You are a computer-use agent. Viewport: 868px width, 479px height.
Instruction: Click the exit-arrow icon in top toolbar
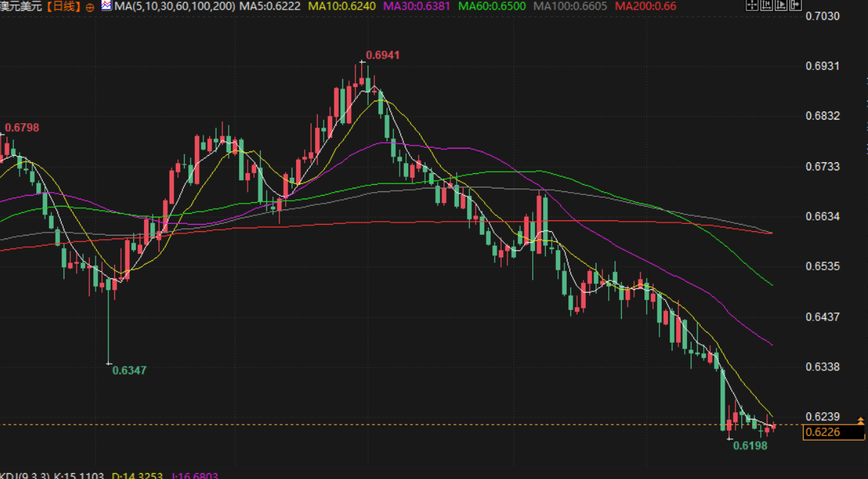pyautogui.click(x=795, y=6)
